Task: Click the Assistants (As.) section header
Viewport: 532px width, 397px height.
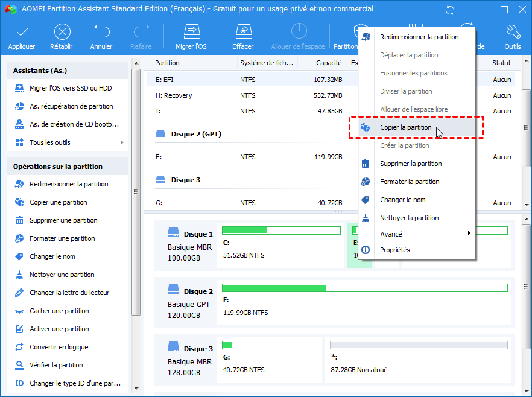Action: tap(68, 71)
